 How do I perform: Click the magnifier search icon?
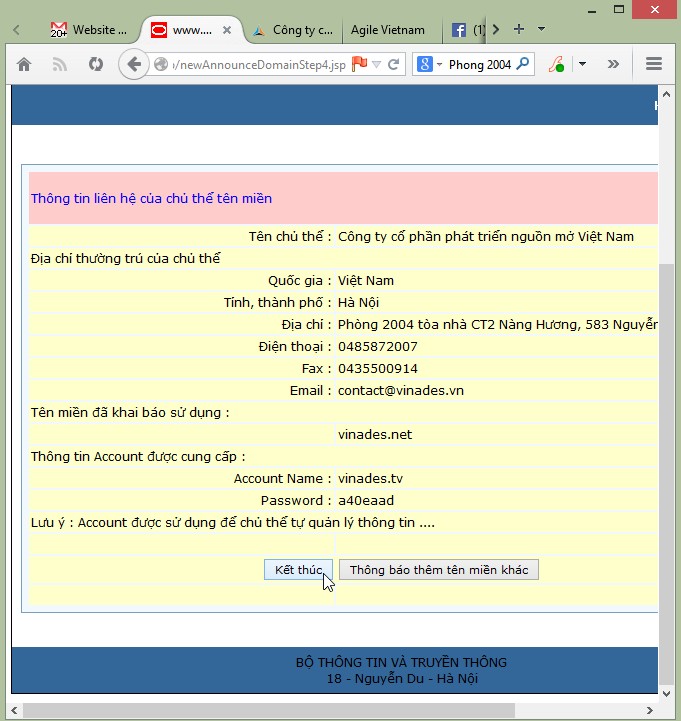522,64
